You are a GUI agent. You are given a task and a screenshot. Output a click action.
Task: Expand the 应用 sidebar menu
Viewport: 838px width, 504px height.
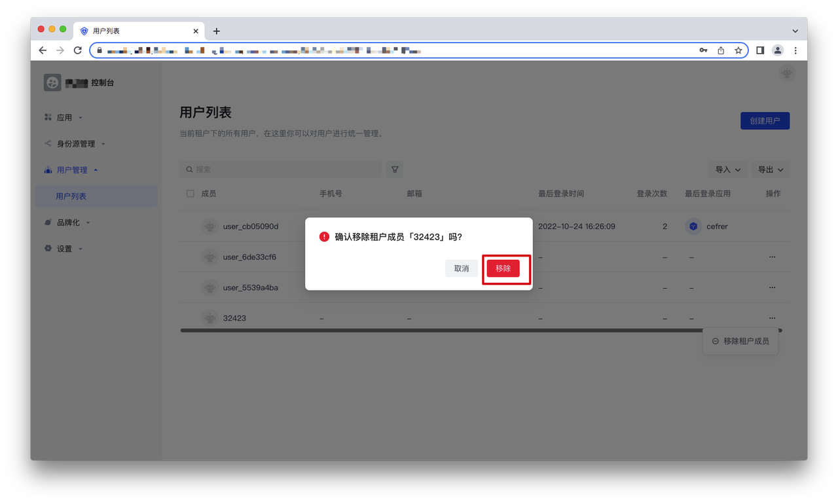[x=64, y=118]
